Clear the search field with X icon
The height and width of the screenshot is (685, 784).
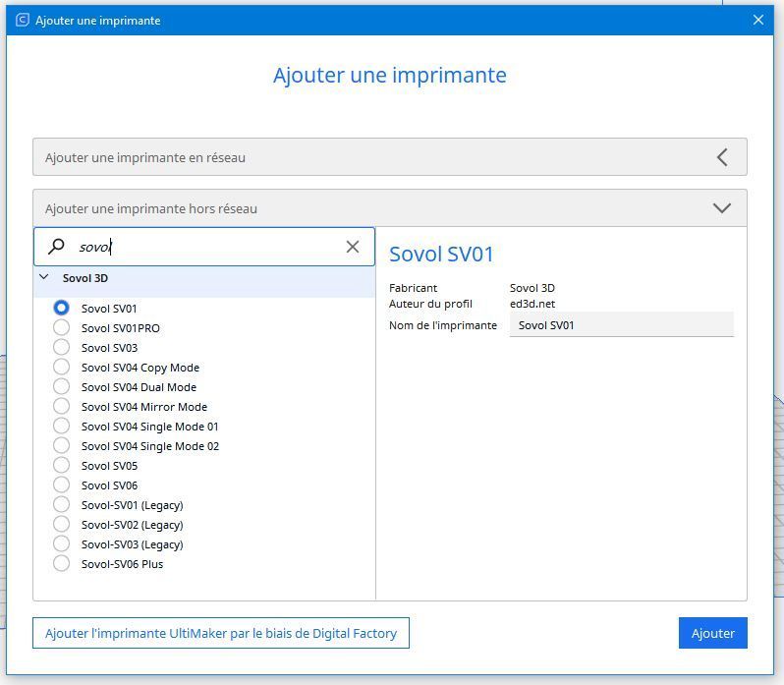coord(353,247)
